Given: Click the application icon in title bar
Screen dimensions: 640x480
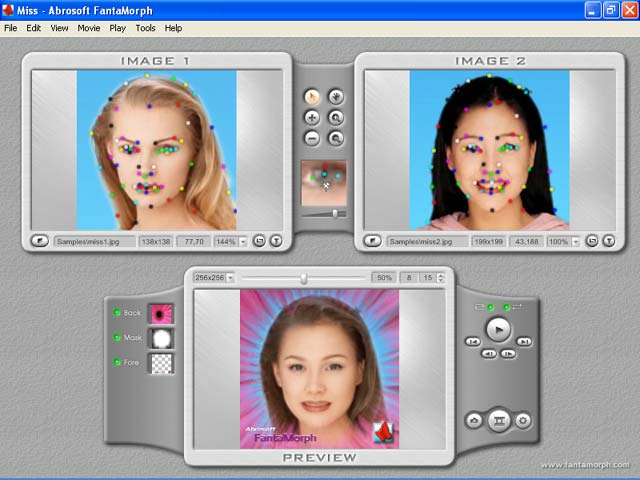Looking at the screenshot, I should [7, 10].
